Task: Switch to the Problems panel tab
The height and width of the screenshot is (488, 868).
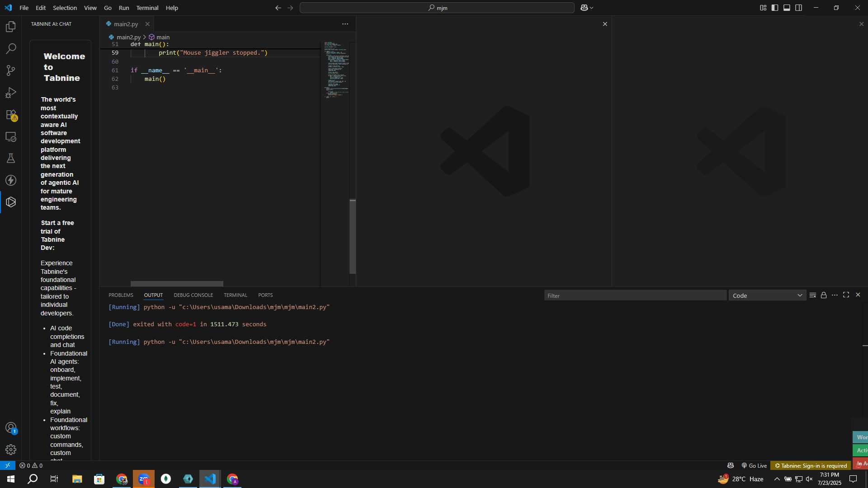Action: pyautogui.click(x=121, y=295)
